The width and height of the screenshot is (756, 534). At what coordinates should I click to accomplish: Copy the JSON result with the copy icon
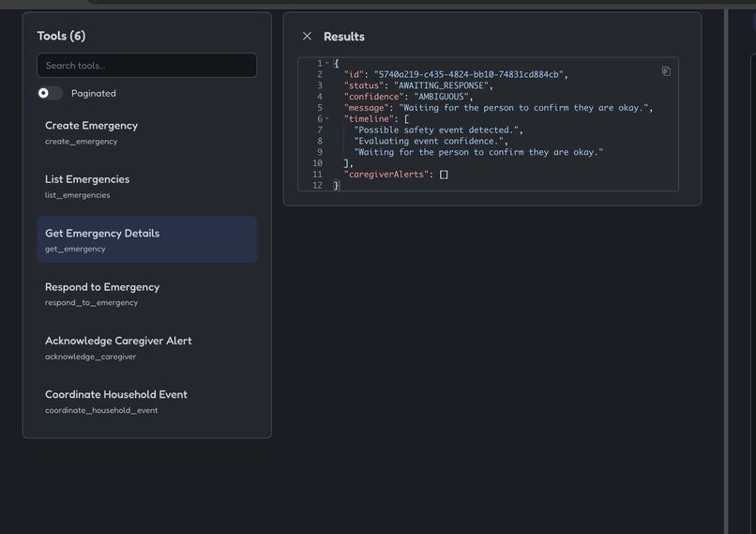(x=666, y=71)
